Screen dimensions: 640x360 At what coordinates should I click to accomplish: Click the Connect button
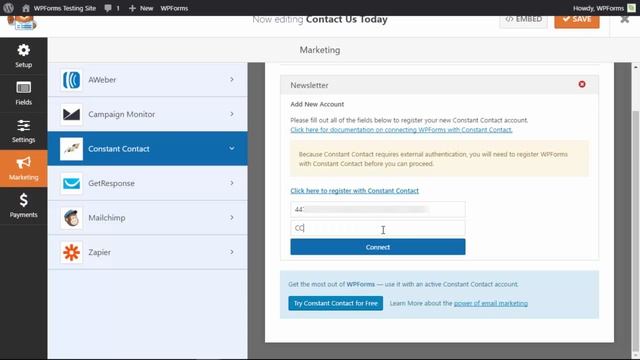click(x=378, y=247)
